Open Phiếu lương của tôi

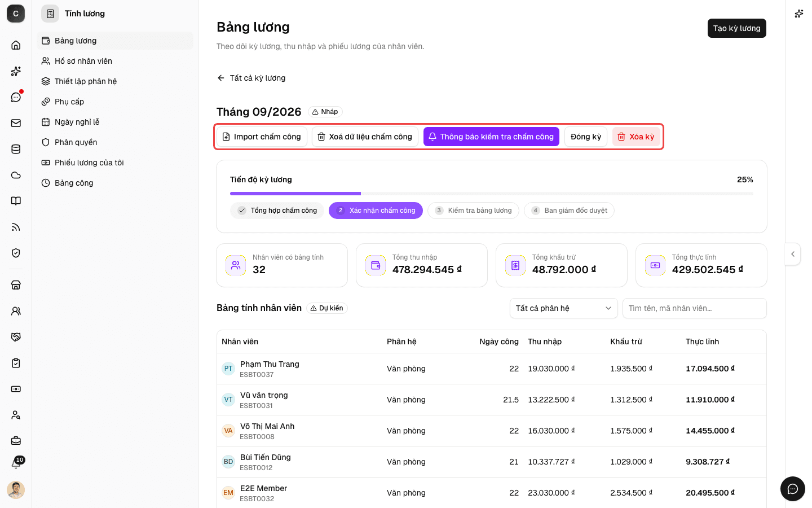pyautogui.click(x=115, y=163)
